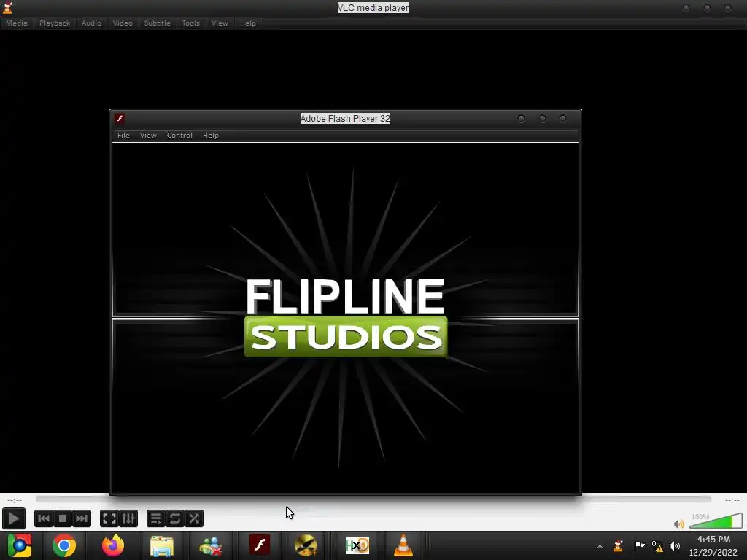Open the Start button on taskbar
Viewport: 747px width, 560px height.
(20, 545)
